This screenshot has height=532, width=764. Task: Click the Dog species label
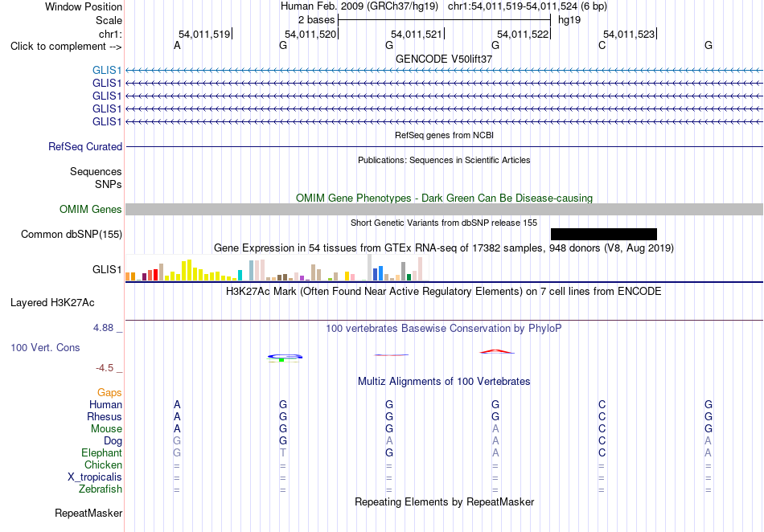click(x=113, y=441)
